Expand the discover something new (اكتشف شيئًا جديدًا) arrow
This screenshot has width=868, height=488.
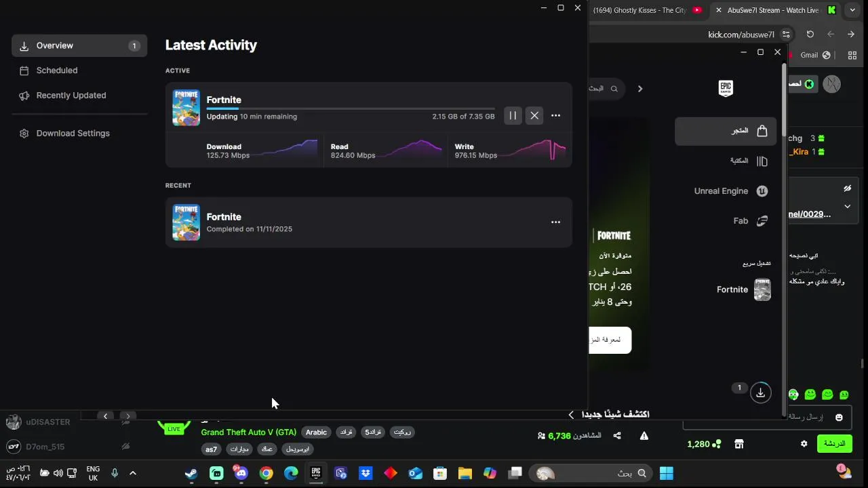point(571,415)
